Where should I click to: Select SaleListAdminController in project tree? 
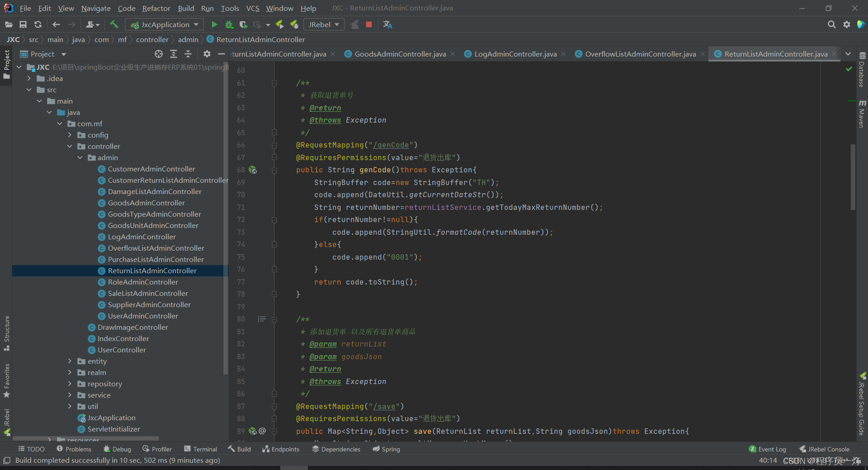[148, 293]
